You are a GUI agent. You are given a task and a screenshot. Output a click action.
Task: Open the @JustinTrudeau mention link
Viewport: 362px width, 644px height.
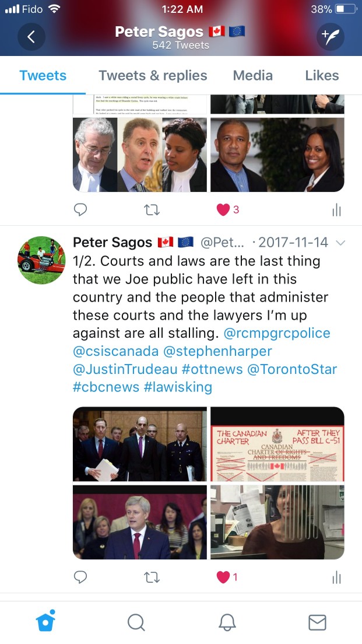coord(125,369)
